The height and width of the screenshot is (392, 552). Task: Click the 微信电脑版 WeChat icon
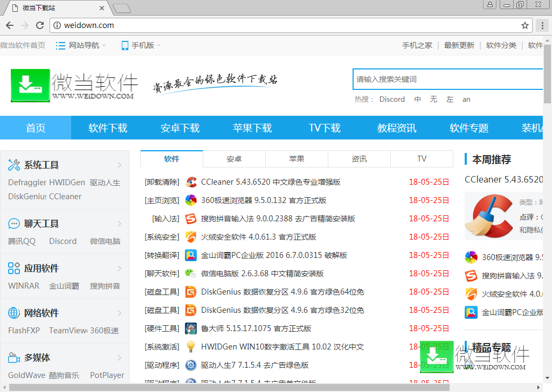[x=191, y=273]
